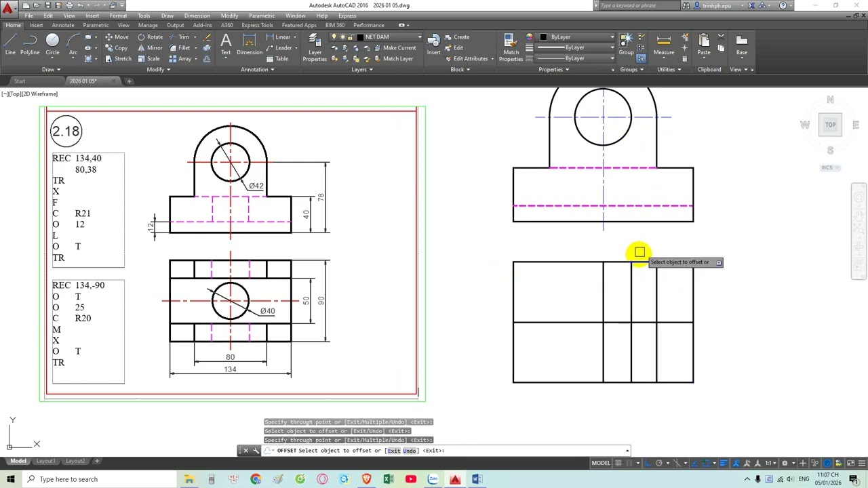This screenshot has height=488, width=868.
Task: Click the Move command
Action: point(117,37)
